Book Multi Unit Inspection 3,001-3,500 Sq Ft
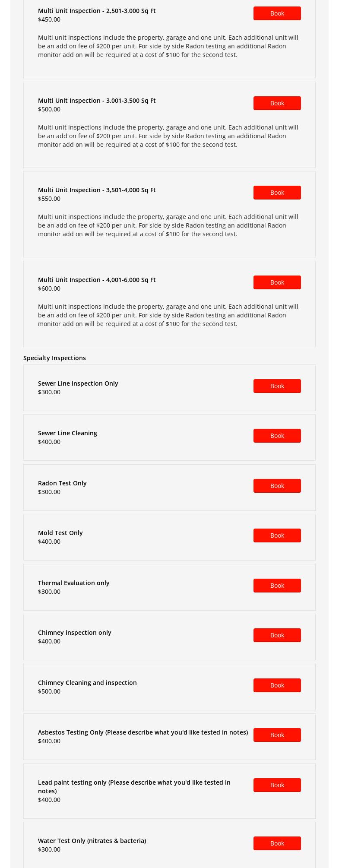339x868 pixels. (277, 103)
